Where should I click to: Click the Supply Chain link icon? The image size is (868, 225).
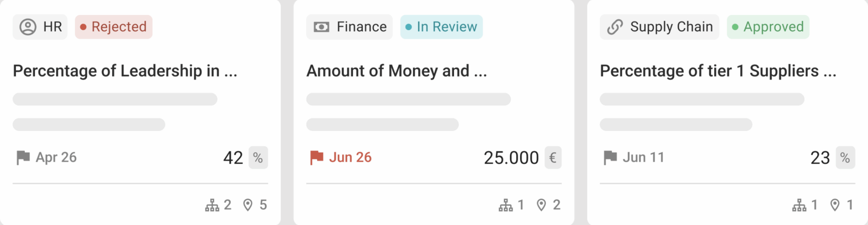[x=615, y=27]
